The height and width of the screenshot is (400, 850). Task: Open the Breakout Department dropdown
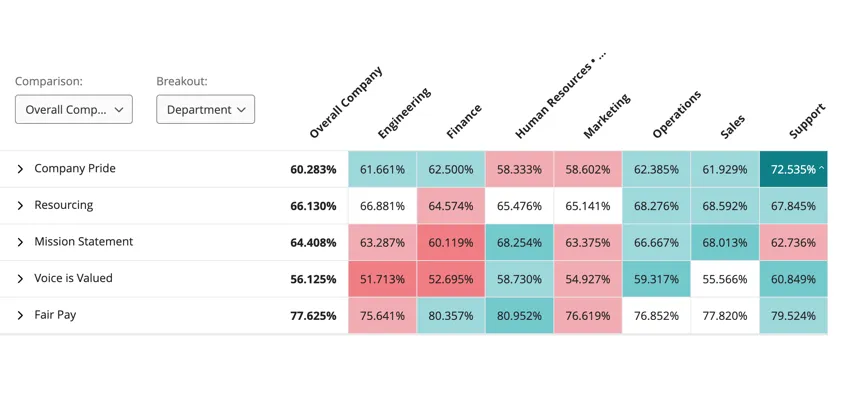pos(205,109)
